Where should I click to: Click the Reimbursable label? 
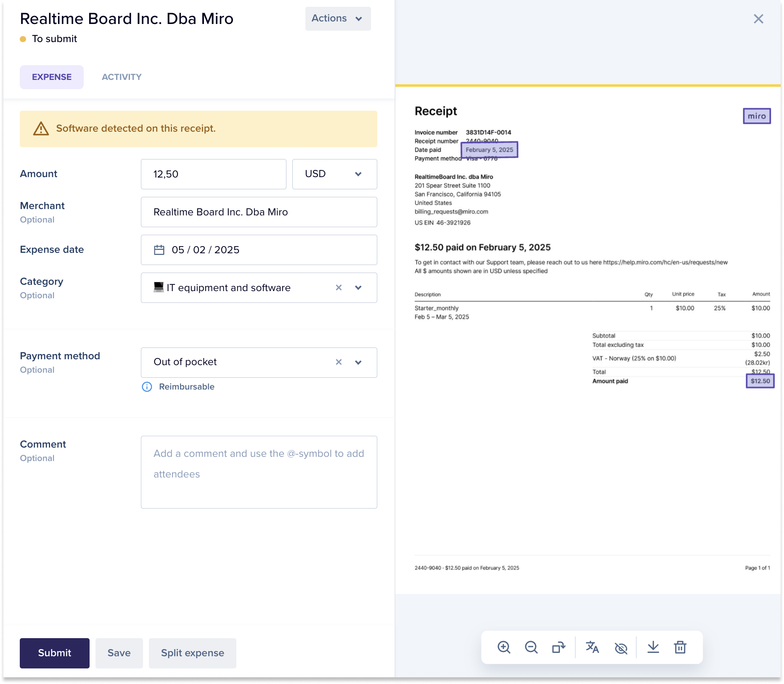pyautogui.click(x=187, y=387)
